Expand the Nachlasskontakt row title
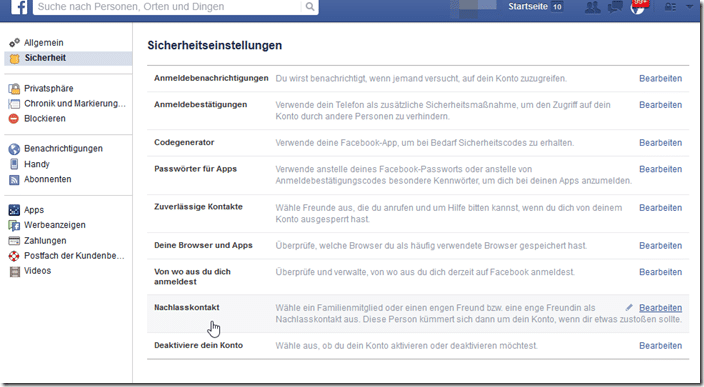Viewport: 704px width, 387px height. coord(186,308)
